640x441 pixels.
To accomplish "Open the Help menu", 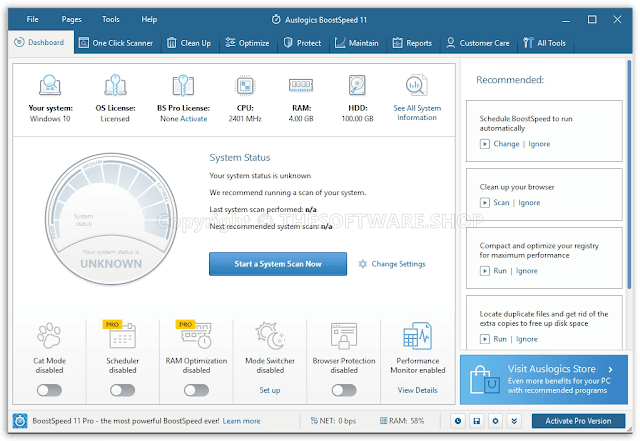I will point(149,19).
